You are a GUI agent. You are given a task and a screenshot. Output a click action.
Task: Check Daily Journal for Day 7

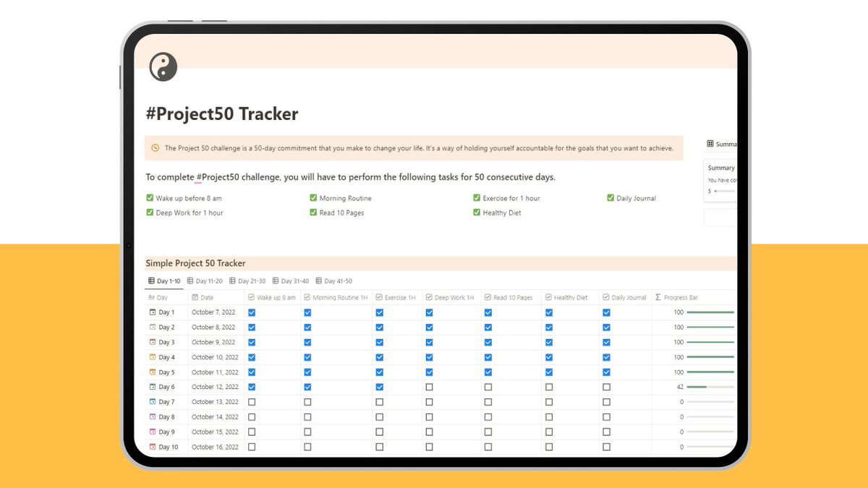[606, 402]
